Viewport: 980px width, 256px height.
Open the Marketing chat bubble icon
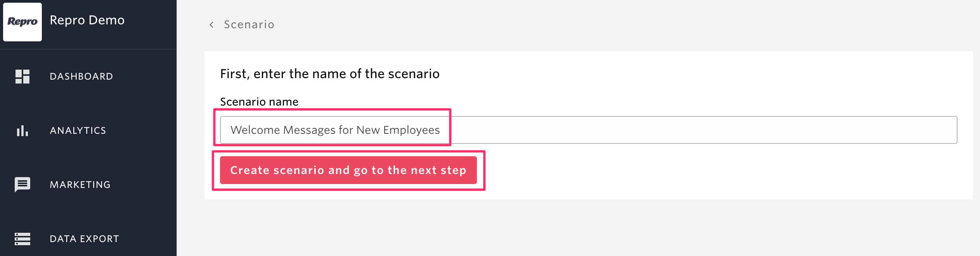click(22, 184)
